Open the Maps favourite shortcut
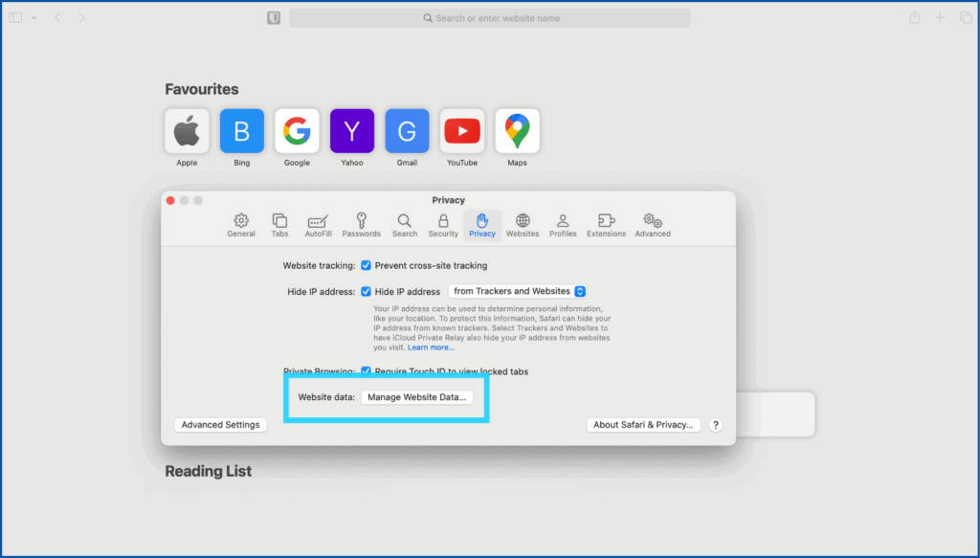Image resolution: width=980 pixels, height=558 pixels. [517, 131]
